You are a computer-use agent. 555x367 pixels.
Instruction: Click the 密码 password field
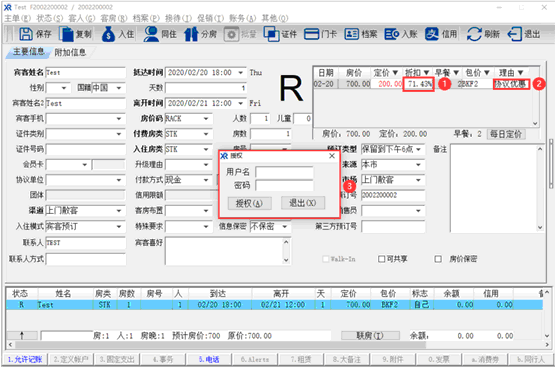284,185
